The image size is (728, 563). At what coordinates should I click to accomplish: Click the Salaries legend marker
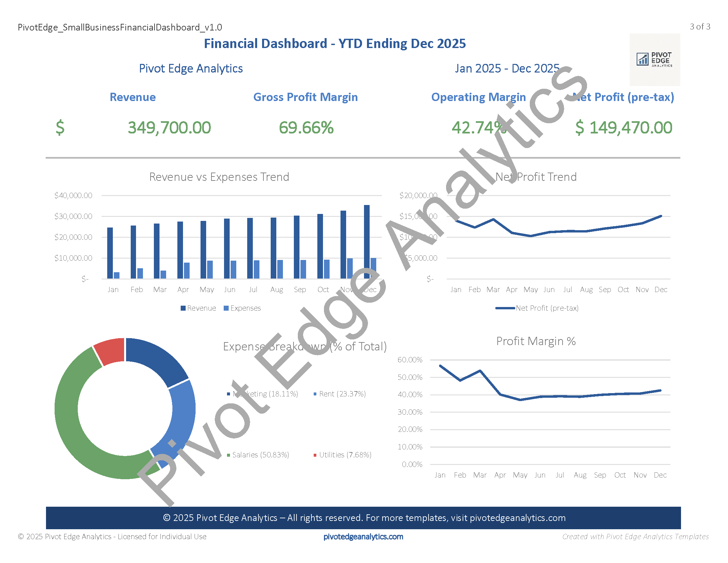pyautogui.click(x=228, y=455)
